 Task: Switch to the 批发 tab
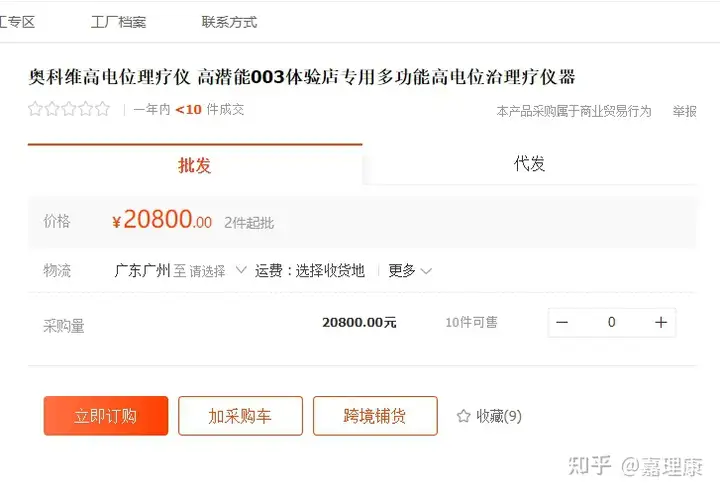click(195, 164)
